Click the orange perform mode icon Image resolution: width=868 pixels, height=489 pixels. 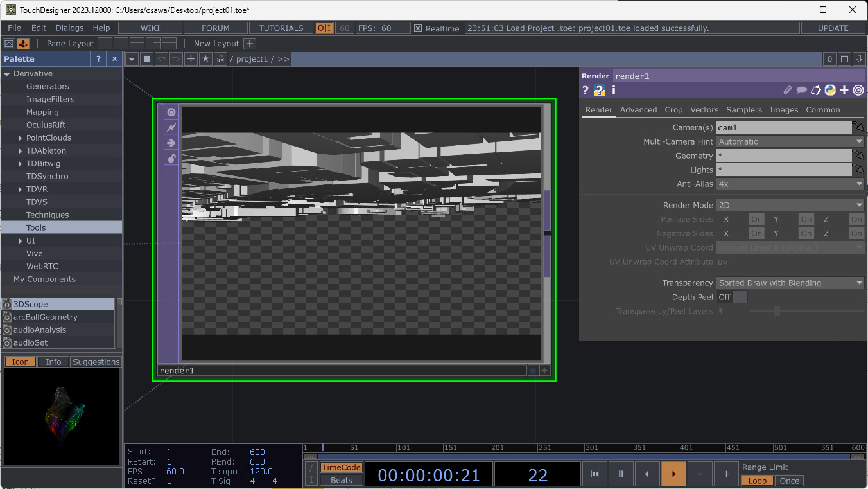23,43
